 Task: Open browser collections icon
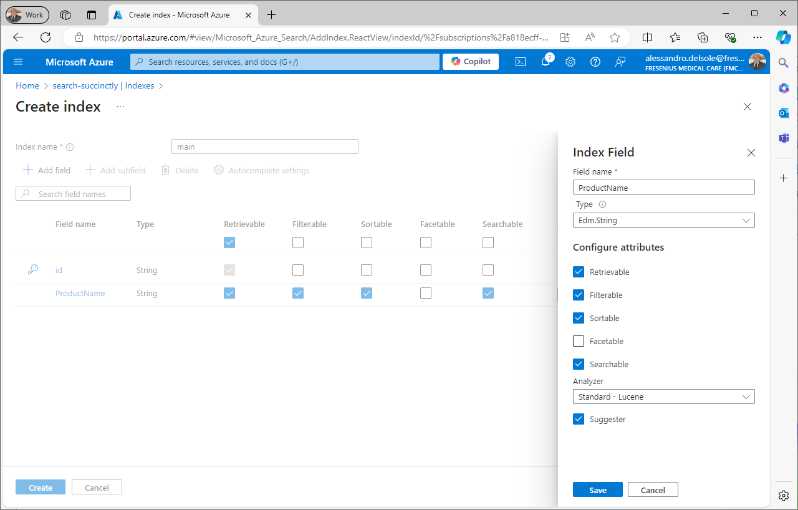coord(702,37)
